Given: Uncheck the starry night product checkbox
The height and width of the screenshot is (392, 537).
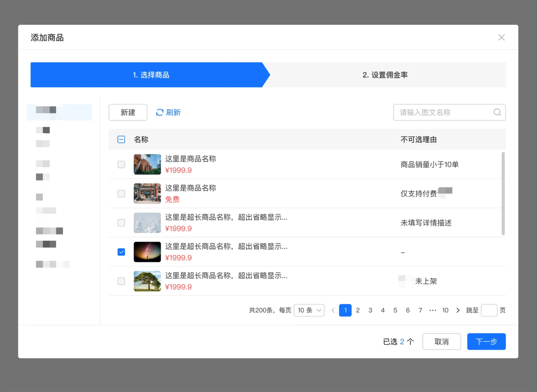Looking at the screenshot, I should pos(121,252).
